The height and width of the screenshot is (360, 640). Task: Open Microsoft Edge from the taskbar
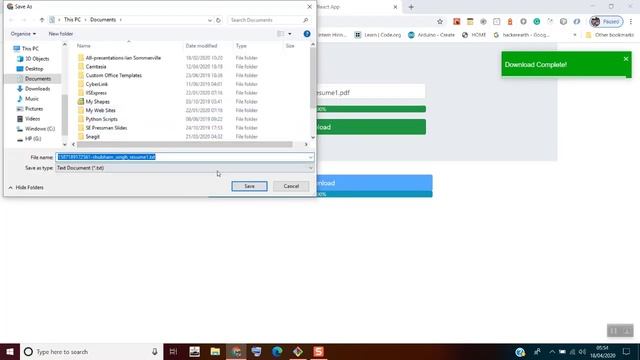pos(277,351)
